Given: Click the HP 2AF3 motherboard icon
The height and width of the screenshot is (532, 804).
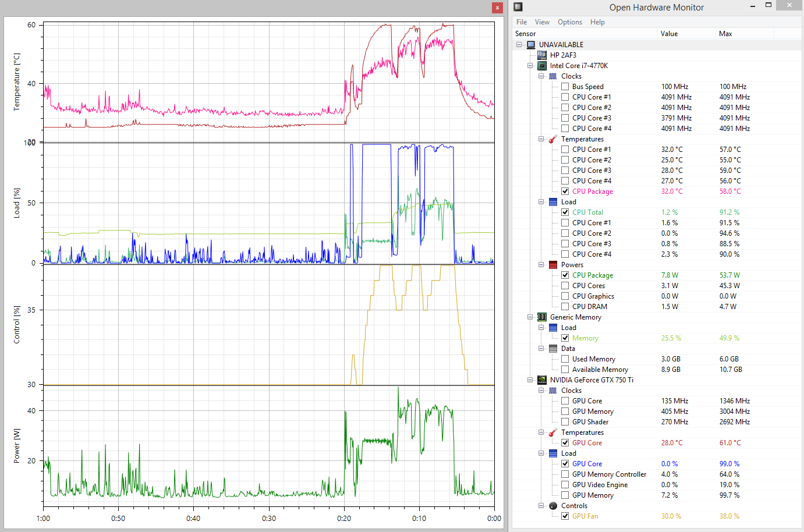Looking at the screenshot, I should point(542,55).
